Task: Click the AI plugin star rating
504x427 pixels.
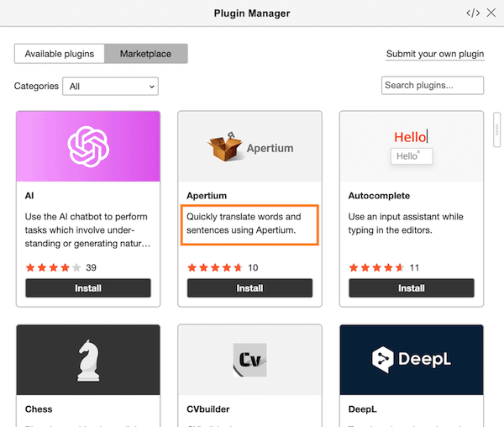Action: 54,267
